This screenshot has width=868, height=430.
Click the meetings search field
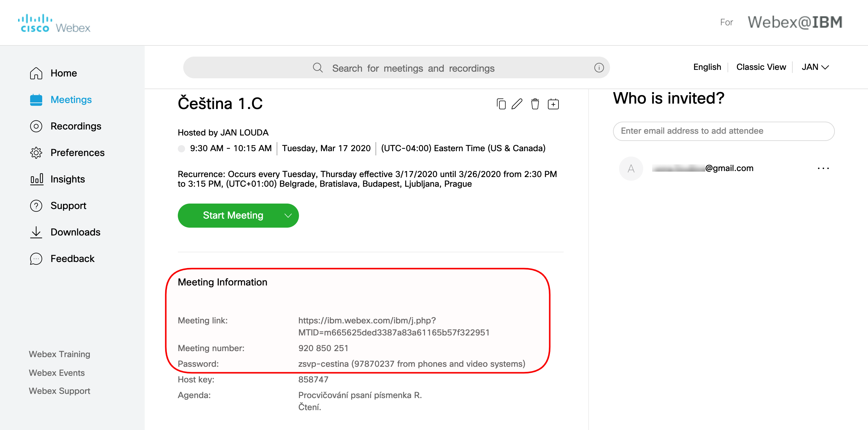pyautogui.click(x=413, y=68)
